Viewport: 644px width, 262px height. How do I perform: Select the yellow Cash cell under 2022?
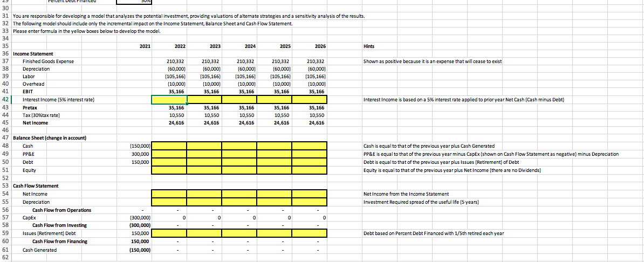pos(169,146)
